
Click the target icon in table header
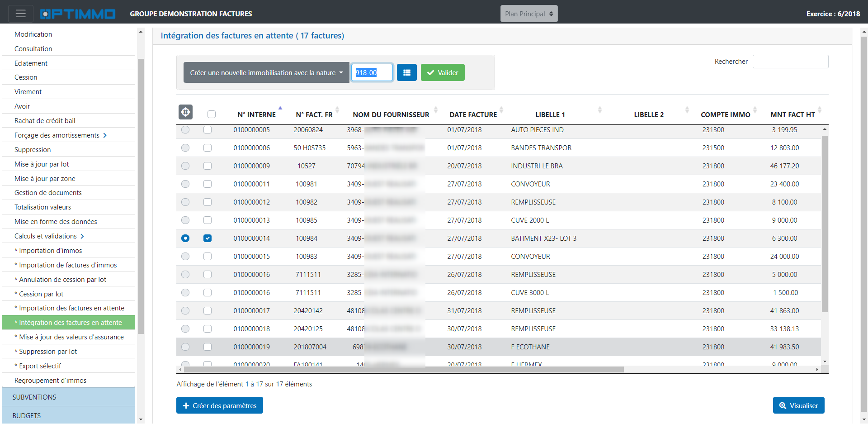(185, 112)
